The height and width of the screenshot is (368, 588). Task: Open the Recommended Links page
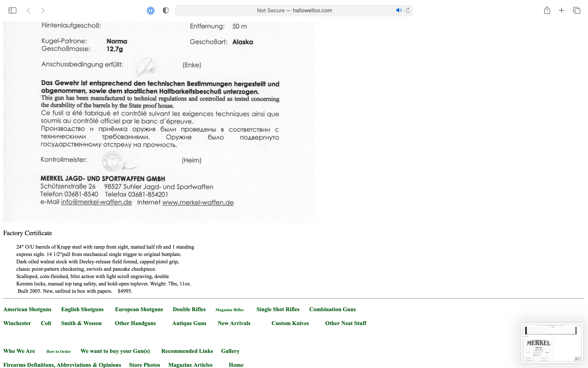click(x=187, y=351)
